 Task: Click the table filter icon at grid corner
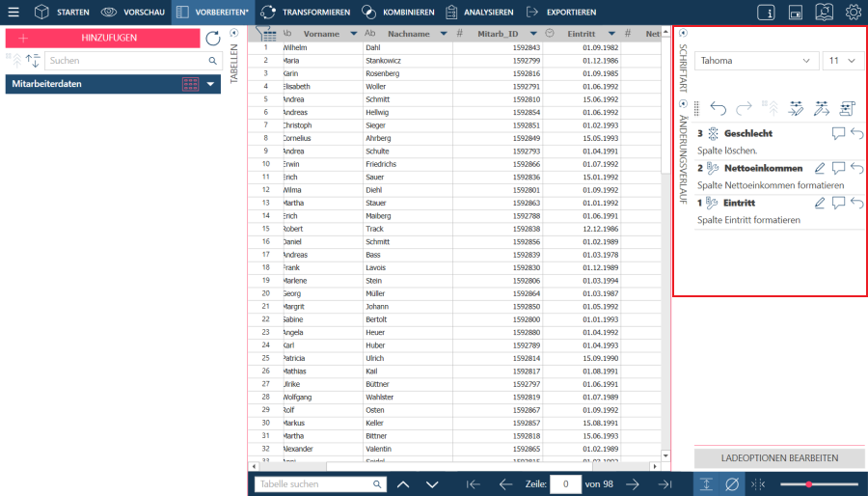[x=266, y=34]
